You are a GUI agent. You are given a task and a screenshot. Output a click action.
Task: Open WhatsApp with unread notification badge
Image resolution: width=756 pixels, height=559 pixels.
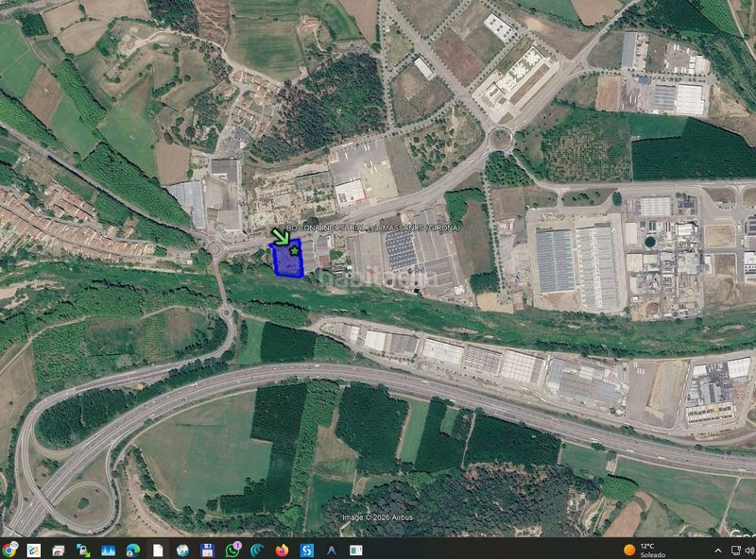232,550
